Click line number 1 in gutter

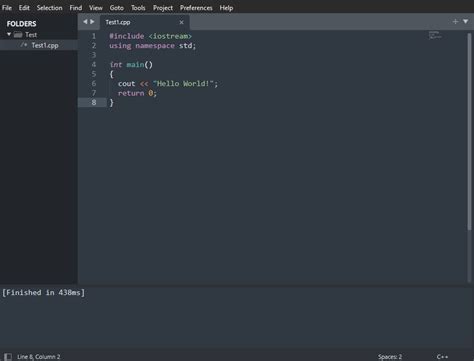(x=94, y=36)
